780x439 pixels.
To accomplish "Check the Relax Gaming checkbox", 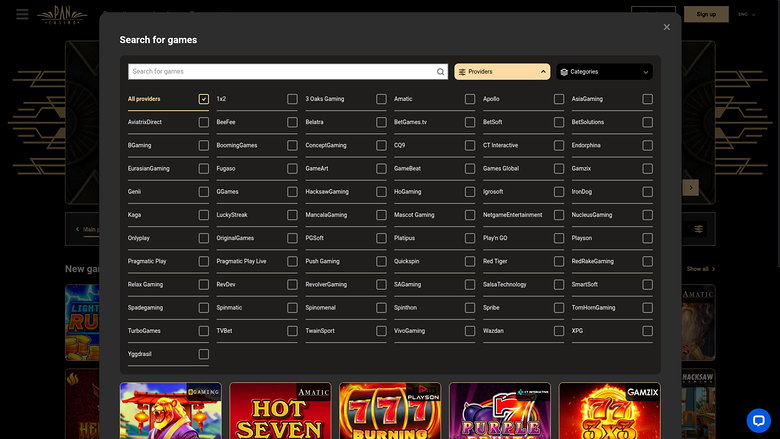I will (x=203, y=284).
